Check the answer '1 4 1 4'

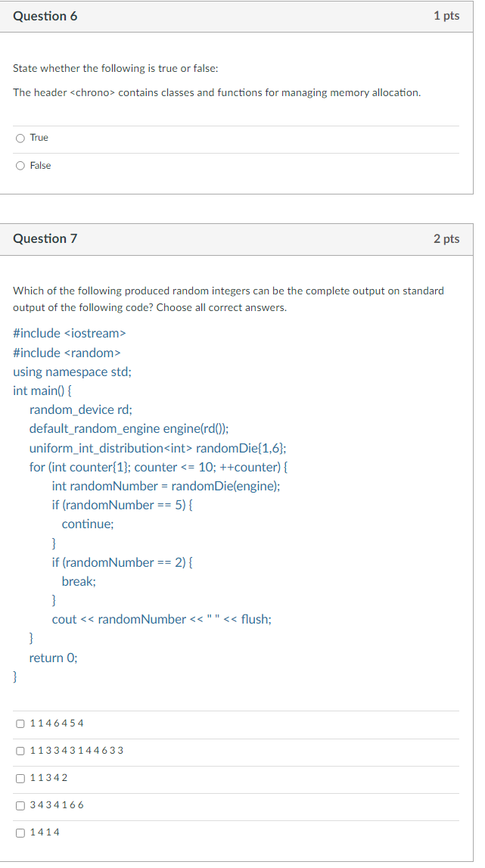tap(20, 832)
